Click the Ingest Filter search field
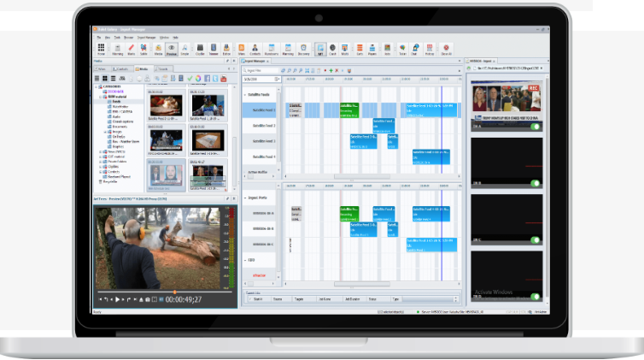 tap(262, 71)
